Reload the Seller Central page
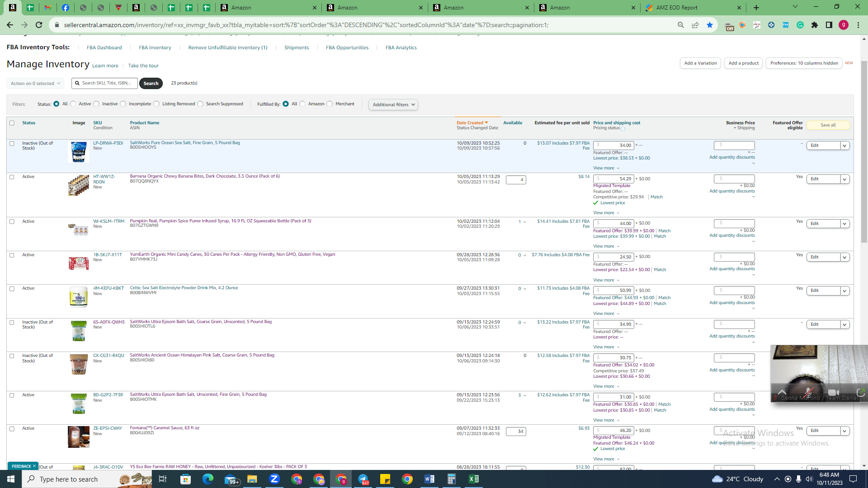This screenshot has height=488, width=868. point(39,25)
